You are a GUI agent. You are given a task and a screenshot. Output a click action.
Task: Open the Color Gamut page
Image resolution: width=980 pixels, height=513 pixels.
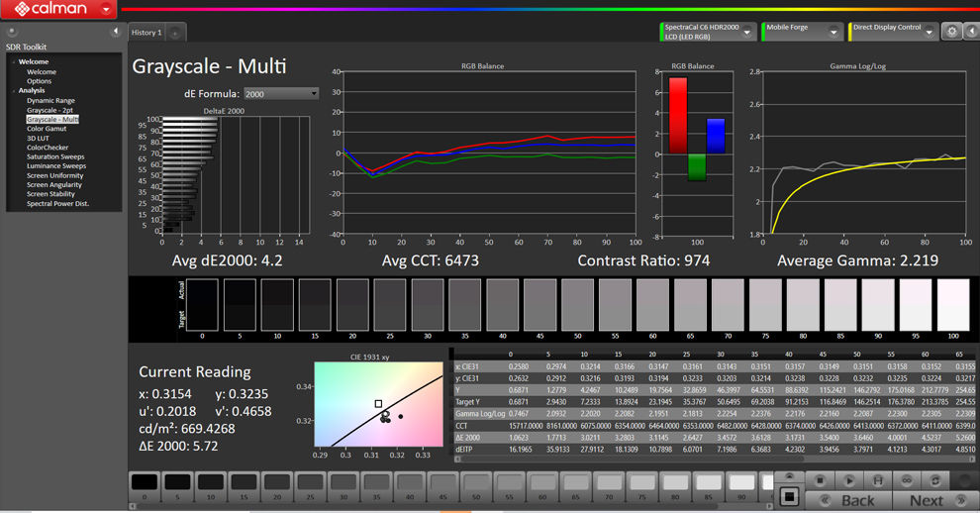click(47, 129)
